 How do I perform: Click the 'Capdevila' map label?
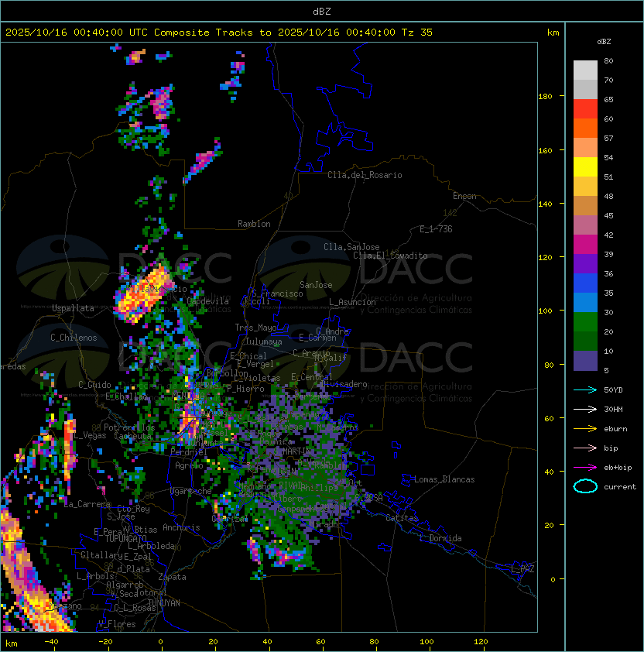pyautogui.click(x=208, y=301)
